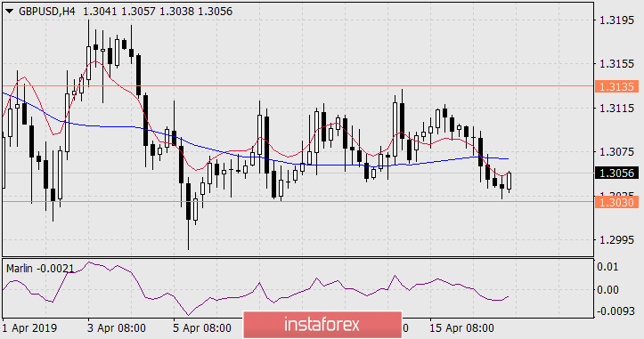Viewport: 644px width, 339px height.
Task: Click the 15 Apr 08:00 time label
Action: click(x=461, y=328)
